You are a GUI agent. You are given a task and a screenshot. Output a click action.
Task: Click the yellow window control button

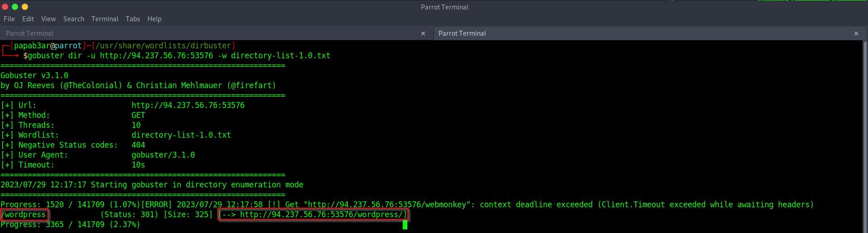[x=25, y=7]
